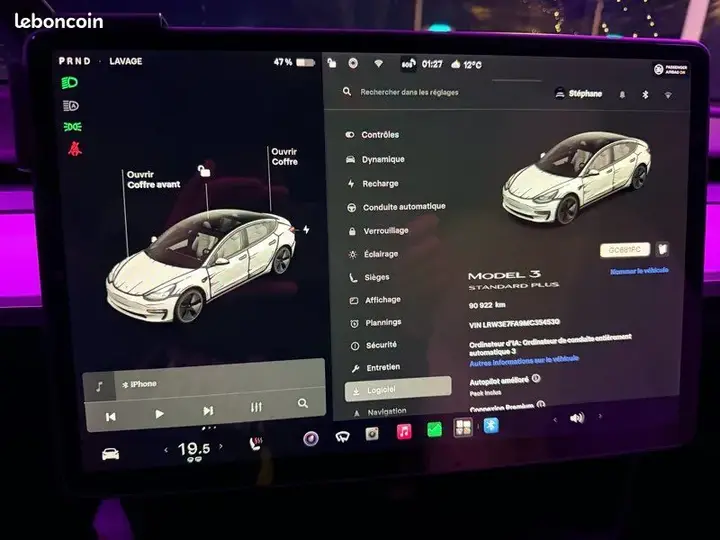The width and height of the screenshot is (720, 540).
Task: Tap the speaker volume icon
Action: pyautogui.click(x=577, y=418)
